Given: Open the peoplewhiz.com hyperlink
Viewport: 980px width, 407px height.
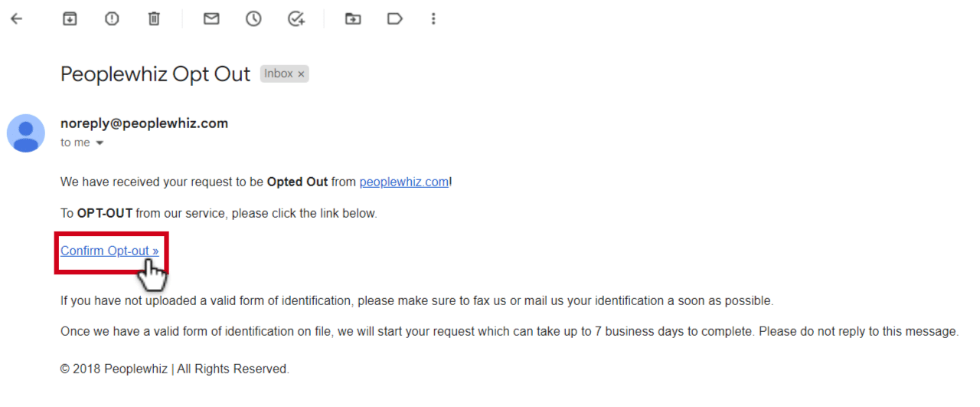Looking at the screenshot, I should tap(403, 182).
